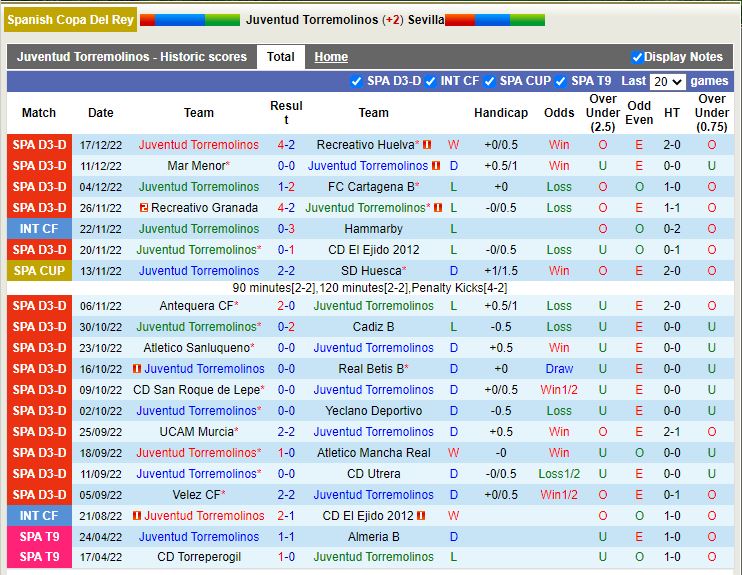
Task: Uncheck the Display Notes checkbox
Action: [x=637, y=57]
